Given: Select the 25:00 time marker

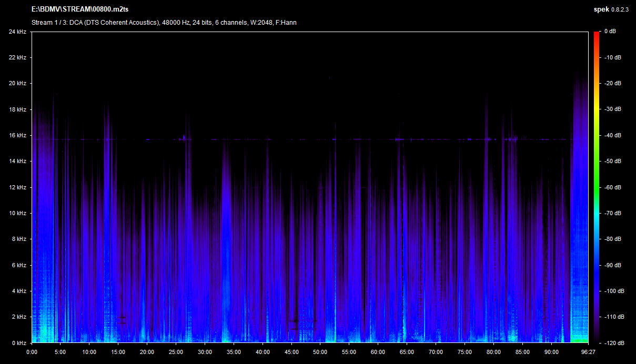Looking at the screenshot, I should (x=176, y=352).
